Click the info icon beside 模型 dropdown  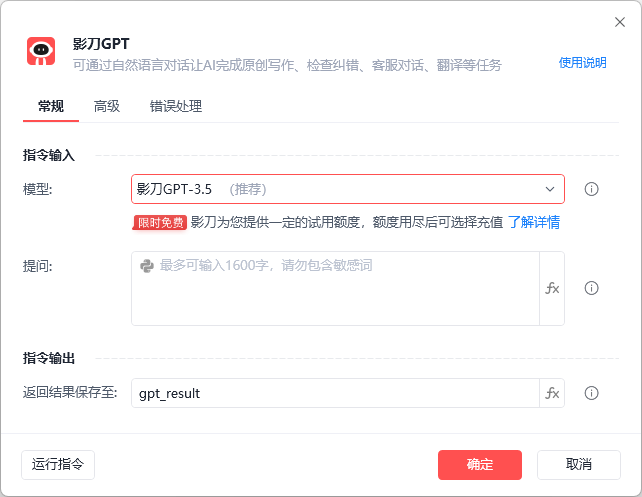tap(591, 189)
